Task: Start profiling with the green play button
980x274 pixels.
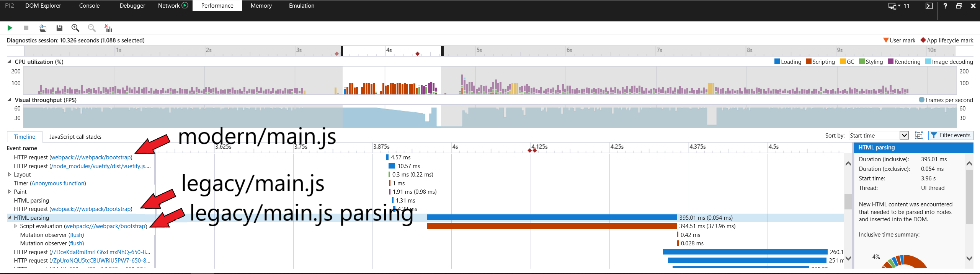Action: tap(10, 28)
